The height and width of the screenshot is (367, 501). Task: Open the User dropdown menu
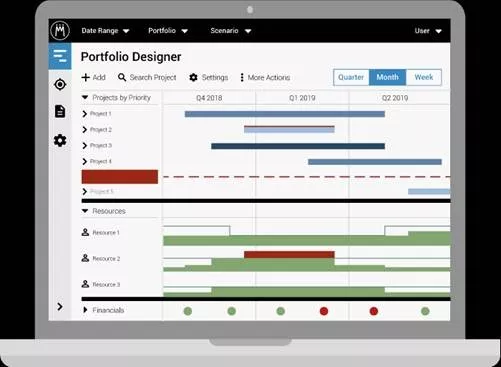[x=428, y=31]
